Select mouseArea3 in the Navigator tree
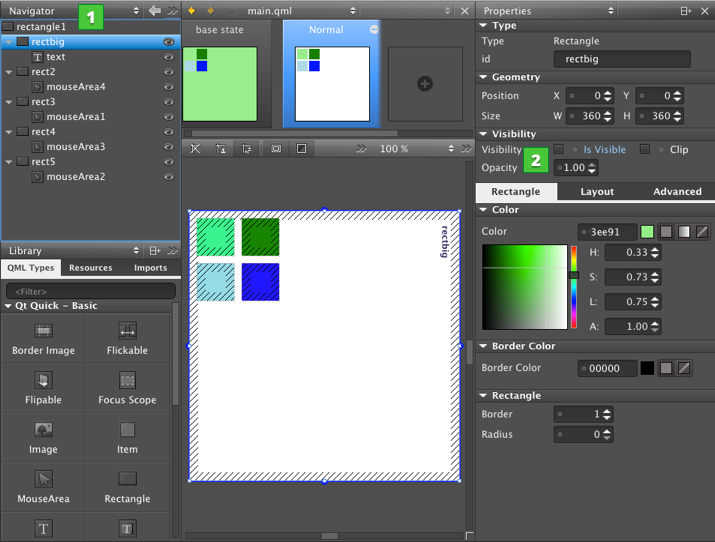 coord(75,147)
